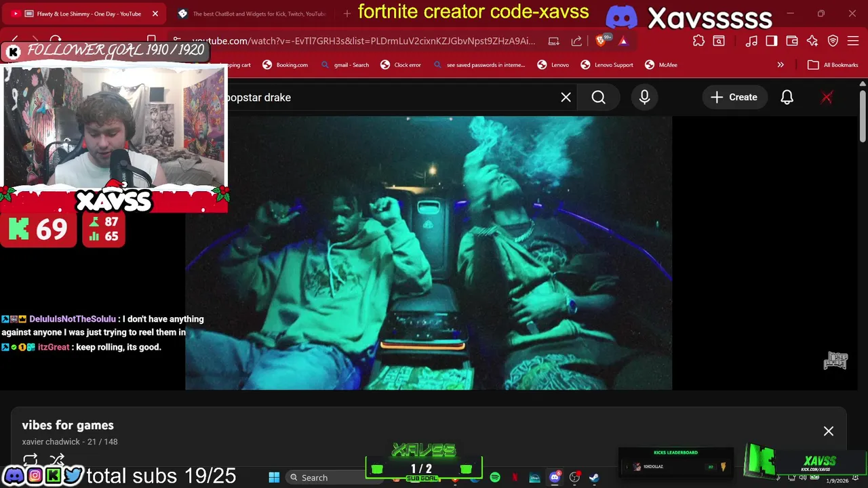868x488 pixels.
Task: Toggle shuffle playlist
Action: click(57, 460)
